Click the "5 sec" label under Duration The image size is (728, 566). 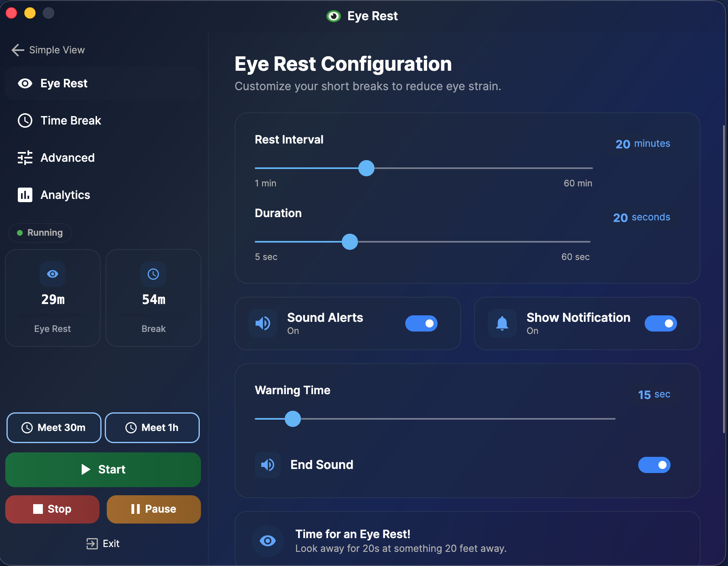(x=266, y=257)
